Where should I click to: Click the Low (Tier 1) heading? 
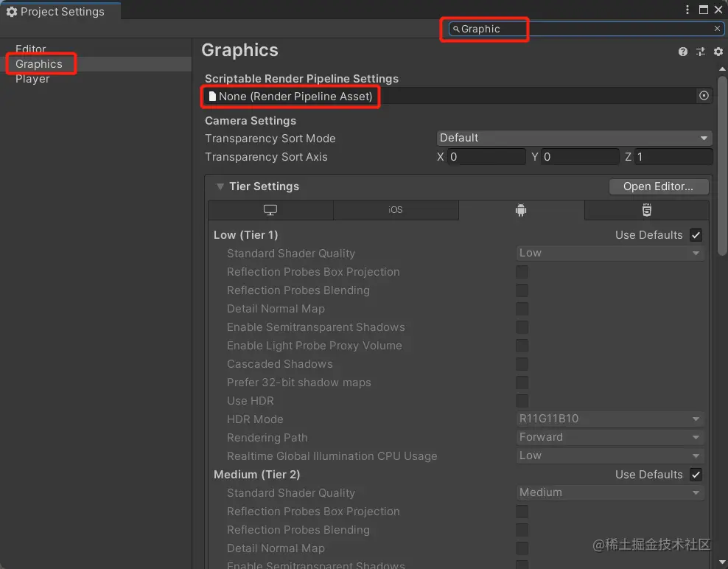pos(245,235)
